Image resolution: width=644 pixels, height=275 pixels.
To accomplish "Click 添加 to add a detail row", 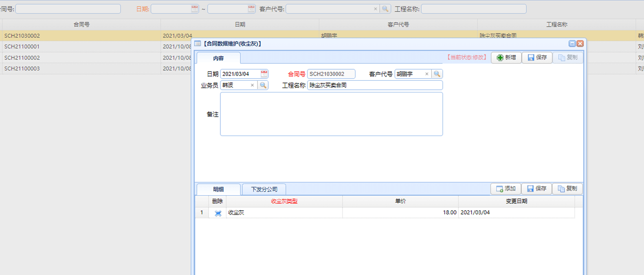I will click(x=506, y=189).
